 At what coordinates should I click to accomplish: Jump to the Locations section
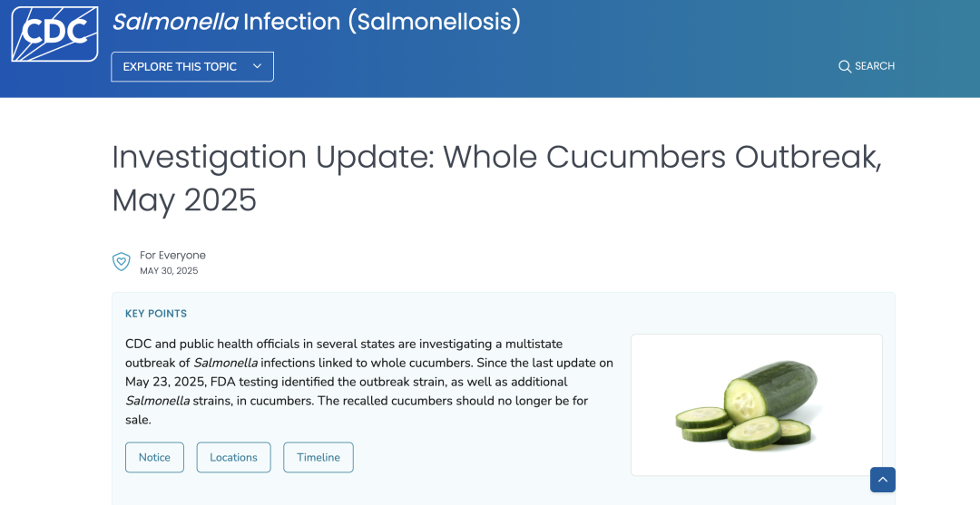(234, 458)
